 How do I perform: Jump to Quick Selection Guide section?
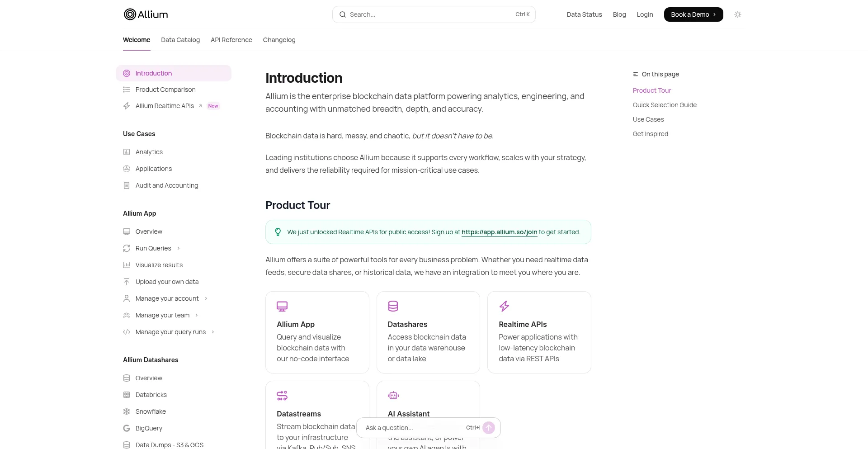[665, 105]
